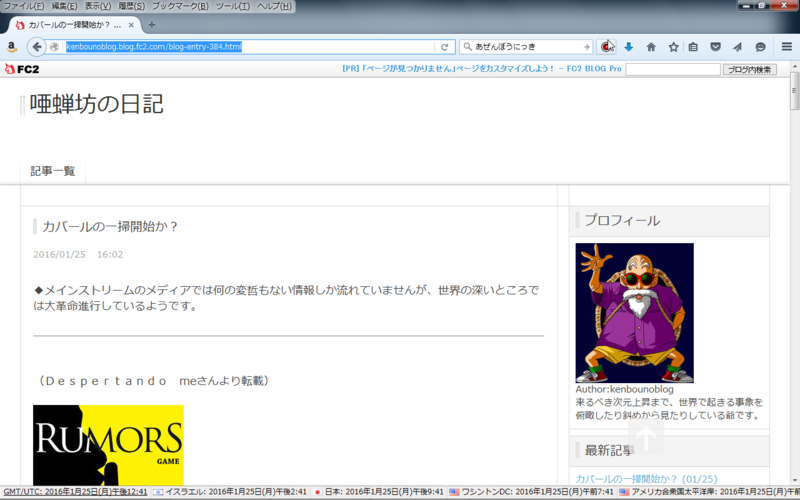Open the downloads arrow icon

point(629,47)
